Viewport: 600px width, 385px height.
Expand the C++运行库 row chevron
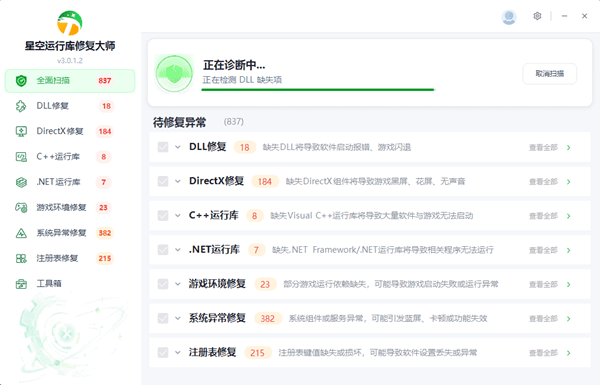[x=178, y=215]
